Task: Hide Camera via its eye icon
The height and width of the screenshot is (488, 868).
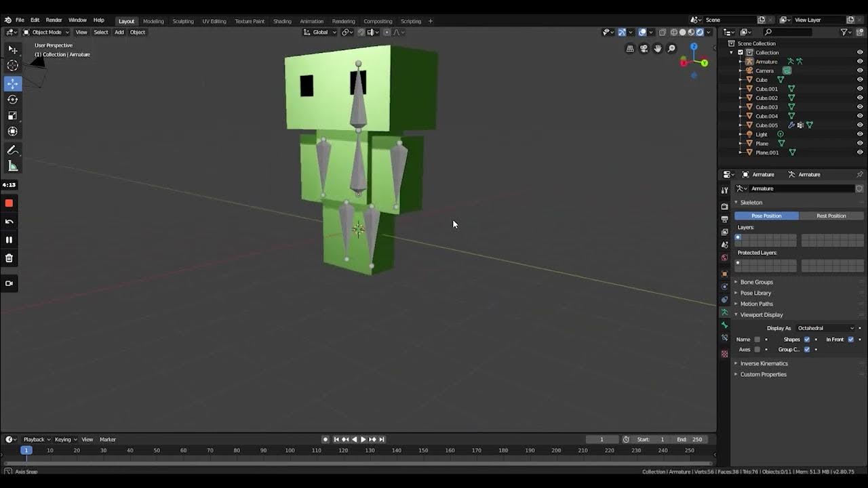Action: point(860,70)
